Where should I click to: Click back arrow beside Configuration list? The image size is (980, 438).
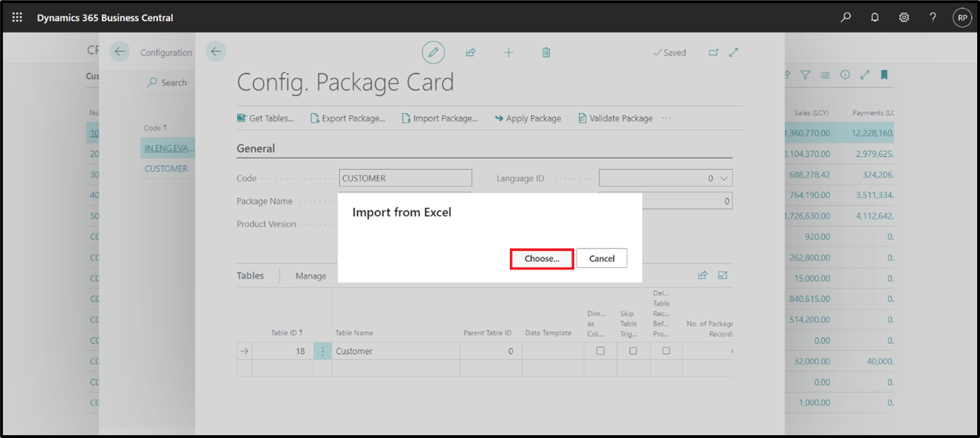pos(119,52)
